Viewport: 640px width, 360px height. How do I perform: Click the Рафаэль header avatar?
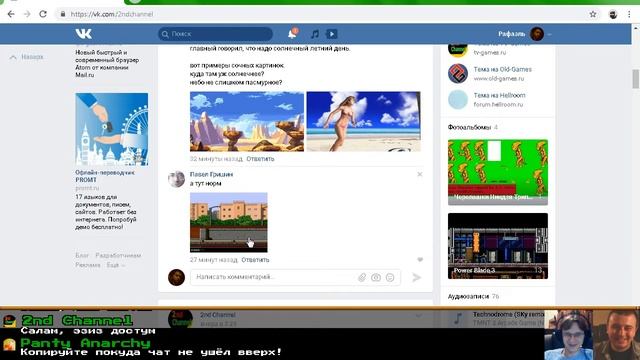tap(537, 34)
